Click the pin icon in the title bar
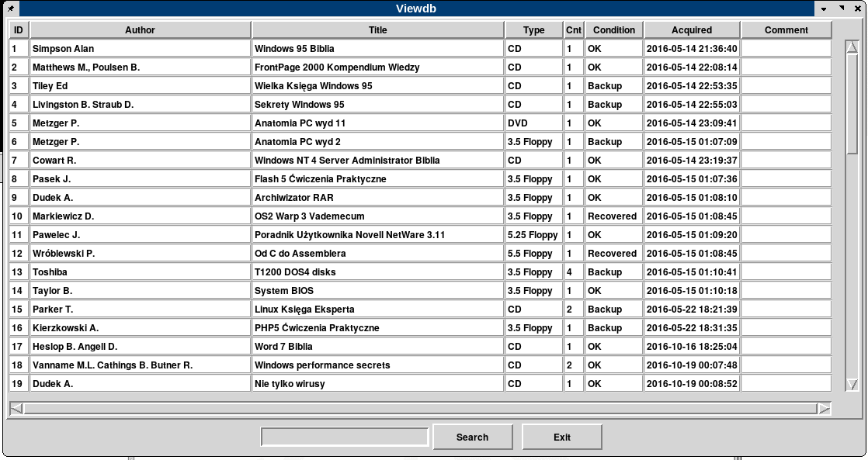 tap(10, 9)
